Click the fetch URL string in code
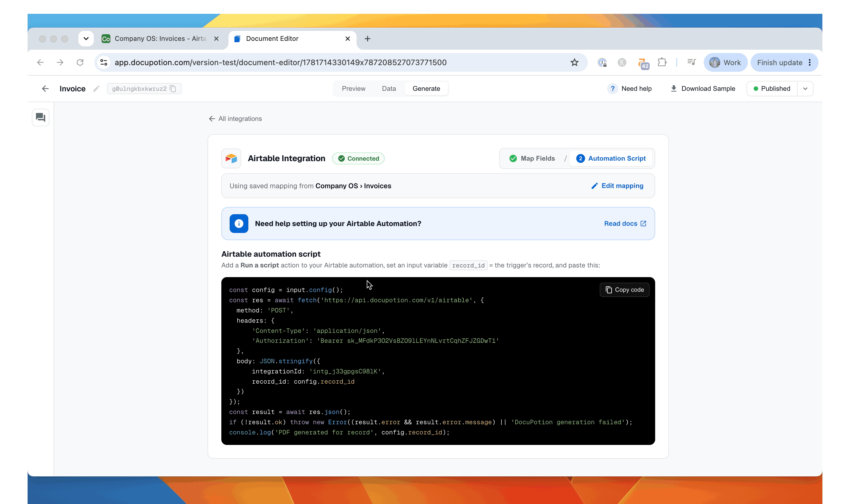 pyautogui.click(x=396, y=300)
